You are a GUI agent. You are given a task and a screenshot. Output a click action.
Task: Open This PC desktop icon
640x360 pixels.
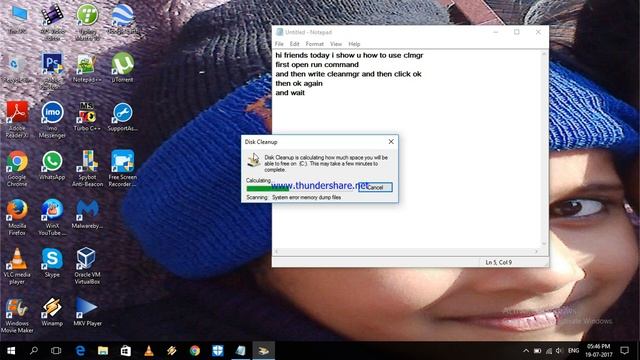[x=18, y=19]
